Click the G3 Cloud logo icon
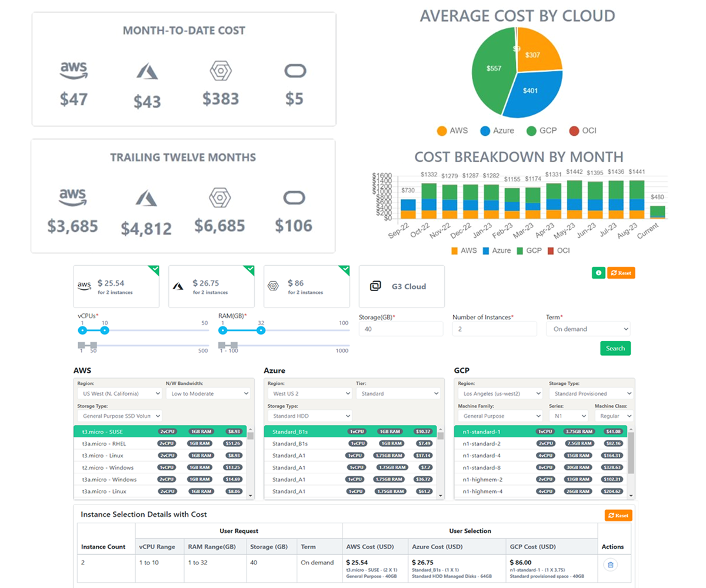This screenshot has height=588, width=706. point(375,286)
